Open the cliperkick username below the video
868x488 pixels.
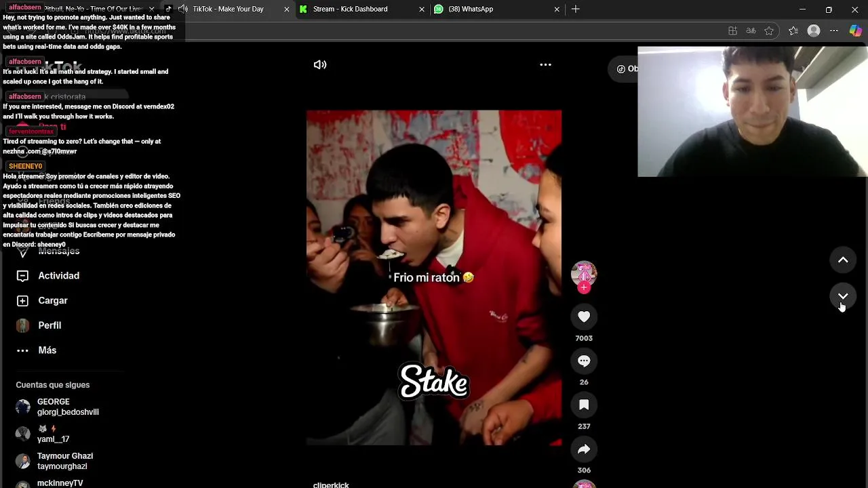point(331,485)
